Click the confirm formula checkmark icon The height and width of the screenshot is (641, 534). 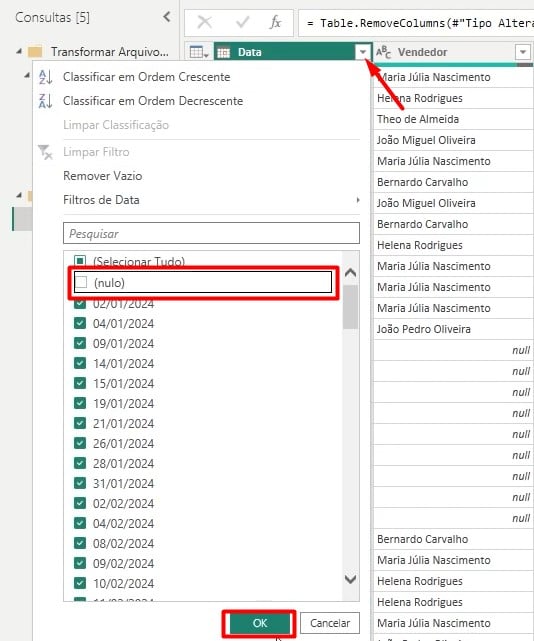coord(242,22)
